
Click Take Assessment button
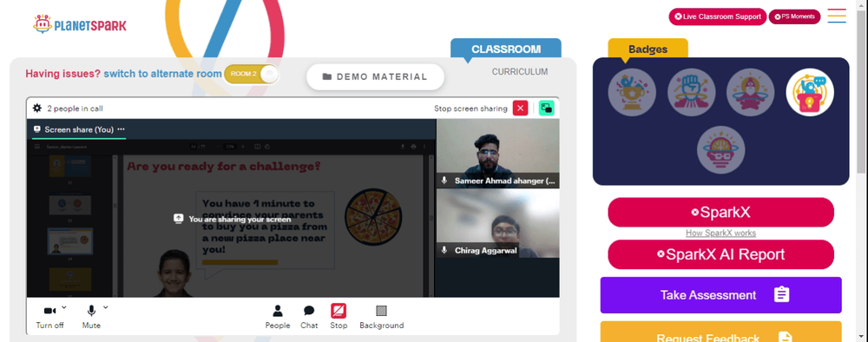pyautogui.click(x=720, y=295)
